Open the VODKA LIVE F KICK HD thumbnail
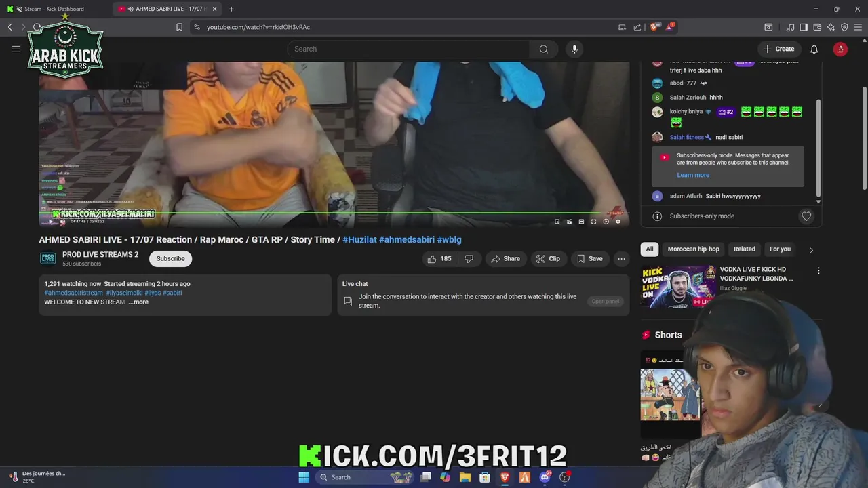This screenshot has width=868, height=488. [x=678, y=287]
